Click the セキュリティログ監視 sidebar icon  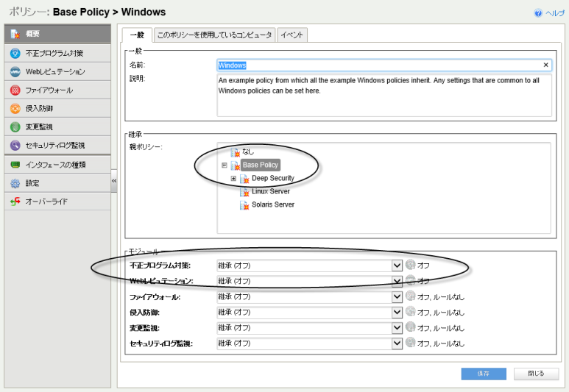click(x=15, y=145)
